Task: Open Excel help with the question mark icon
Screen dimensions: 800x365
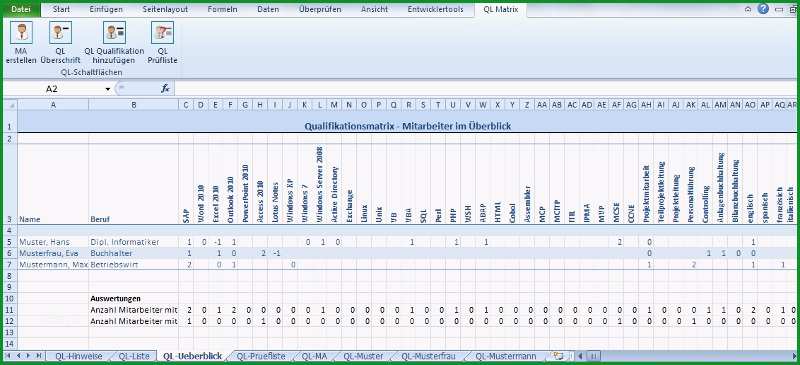Action: coord(763,9)
